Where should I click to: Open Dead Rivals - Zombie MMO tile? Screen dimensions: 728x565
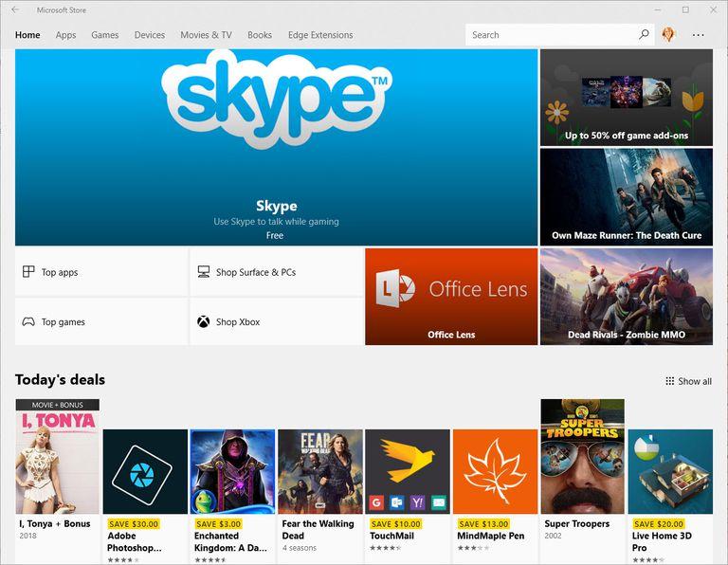pos(627,296)
